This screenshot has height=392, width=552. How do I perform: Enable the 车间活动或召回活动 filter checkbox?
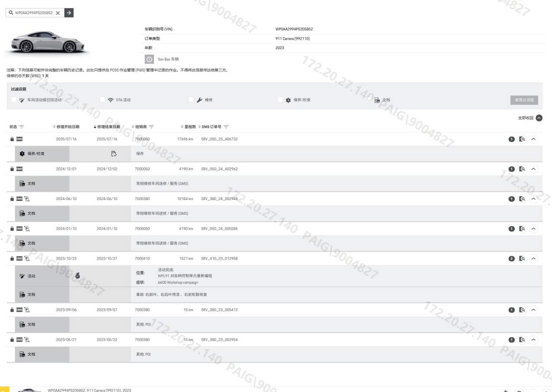pyautogui.click(x=14, y=100)
